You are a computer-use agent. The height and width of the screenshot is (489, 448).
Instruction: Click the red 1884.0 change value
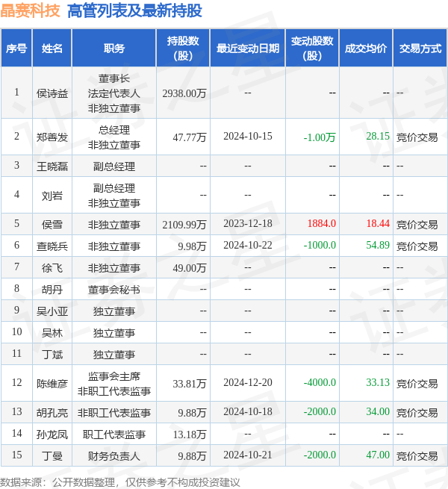tap(321, 224)
